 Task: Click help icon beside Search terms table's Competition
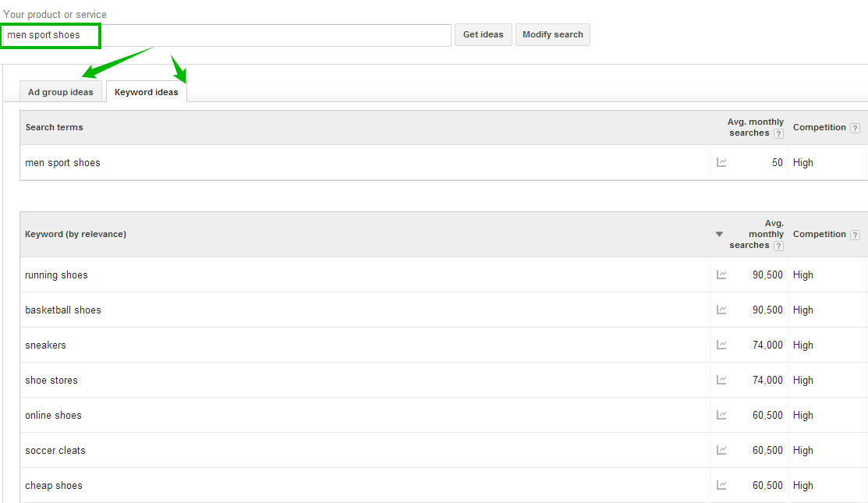(x=855, y=128)
